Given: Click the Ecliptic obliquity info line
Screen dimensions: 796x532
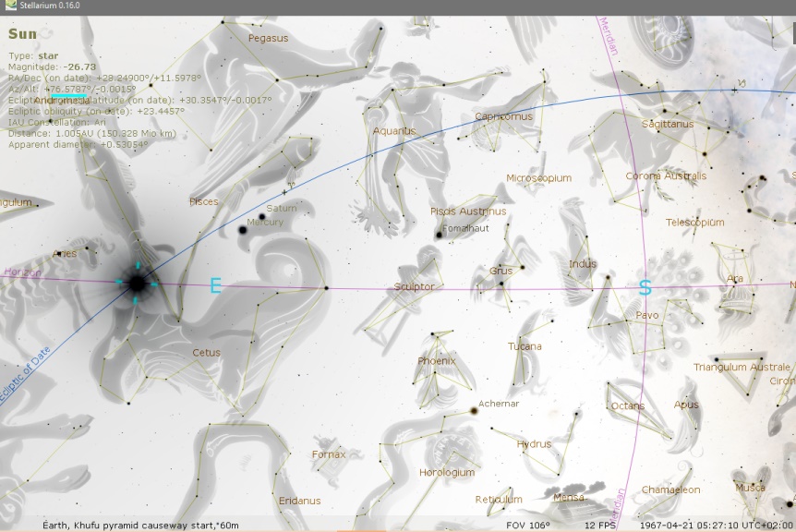Looking at the screenshot, I should (x=96, y=111).
